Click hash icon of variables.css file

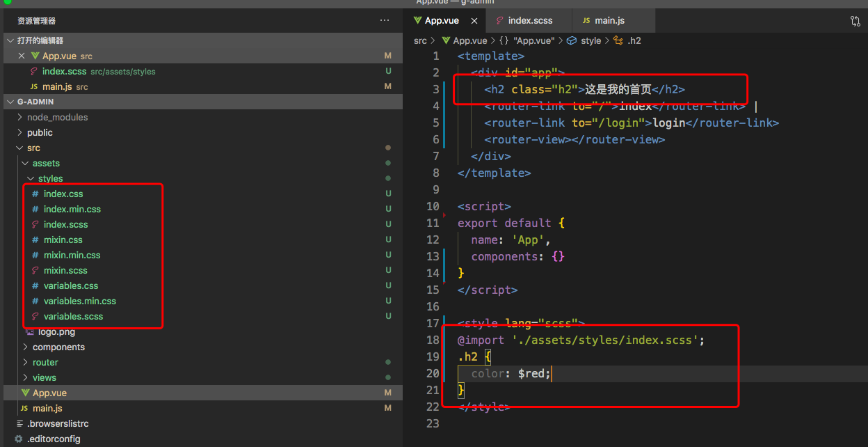[35, 285]
